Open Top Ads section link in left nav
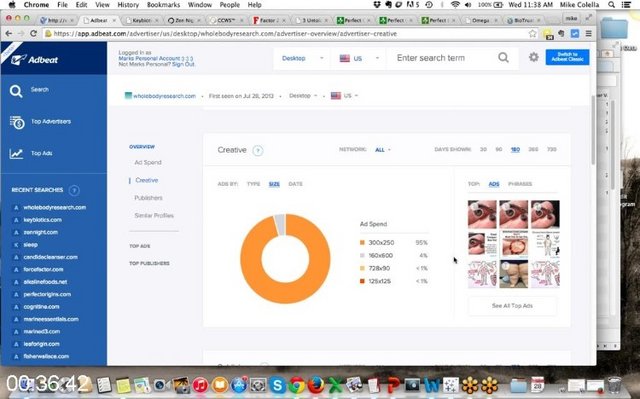Viewport: 640px width, 399px height. click(140, 246)
